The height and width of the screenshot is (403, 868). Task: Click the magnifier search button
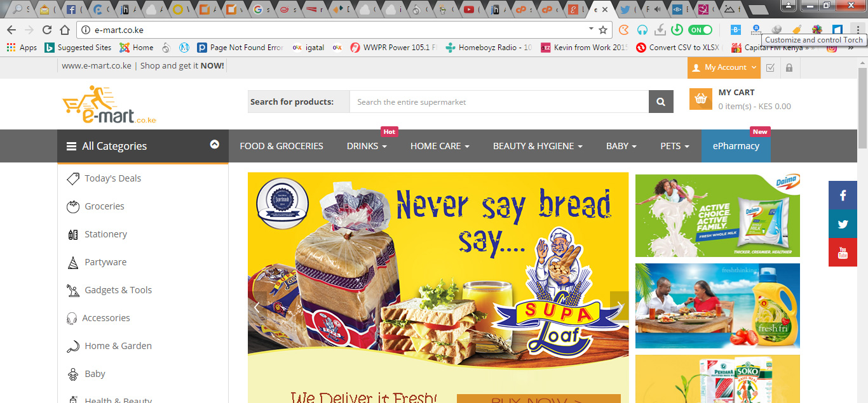[x=661, y=102]
